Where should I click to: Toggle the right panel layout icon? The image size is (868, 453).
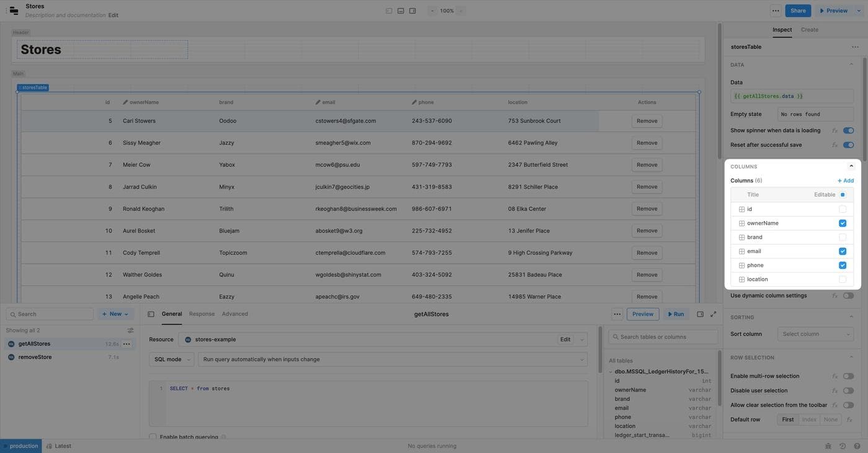[412, 11]
